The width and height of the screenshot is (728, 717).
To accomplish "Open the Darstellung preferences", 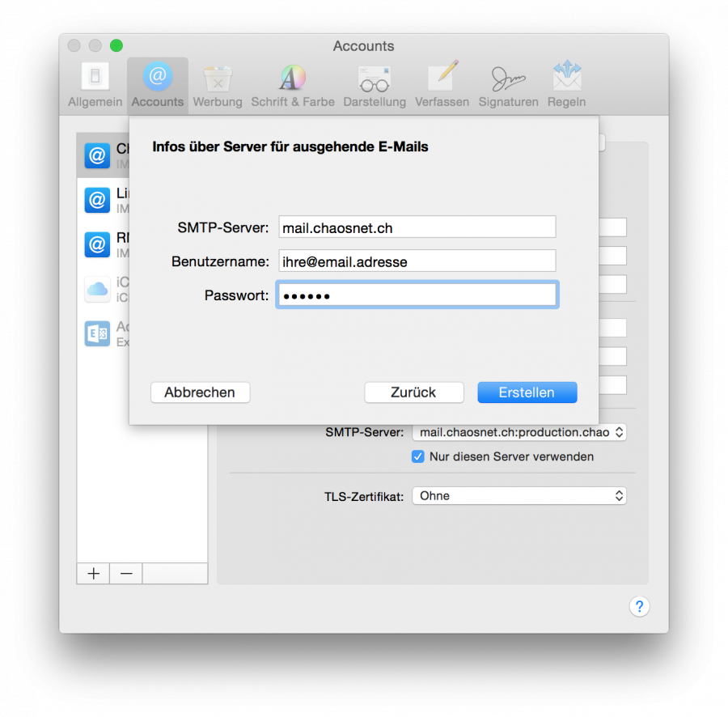I will (374, 84).
